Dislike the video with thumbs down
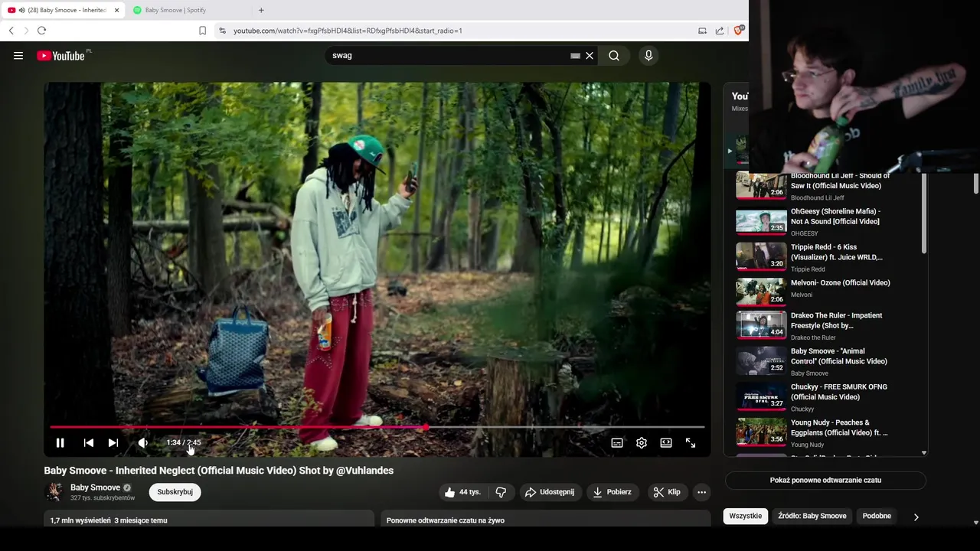The height and width of the screenshot is (551, 980). pos(501,492)
